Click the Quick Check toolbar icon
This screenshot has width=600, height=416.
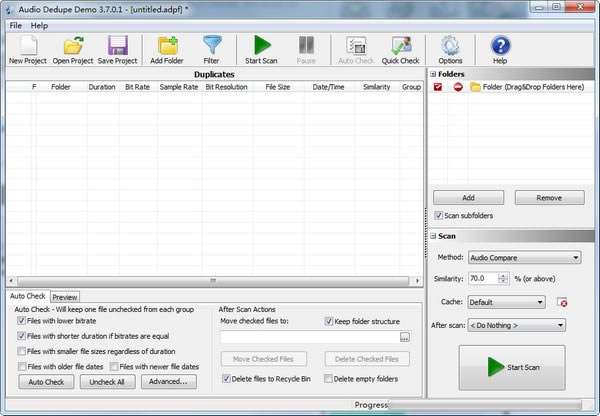click(x=401, y=45)
